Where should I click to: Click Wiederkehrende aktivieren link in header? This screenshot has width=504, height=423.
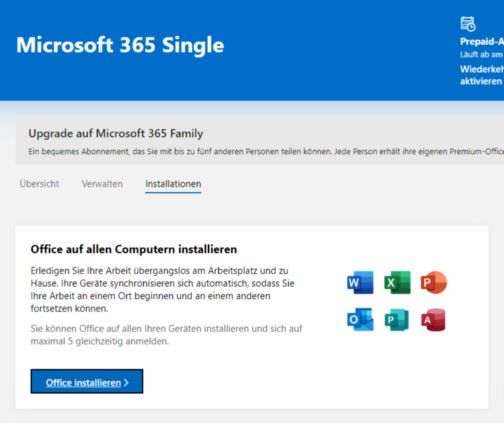pyautogui.click(x=482, y=75)
